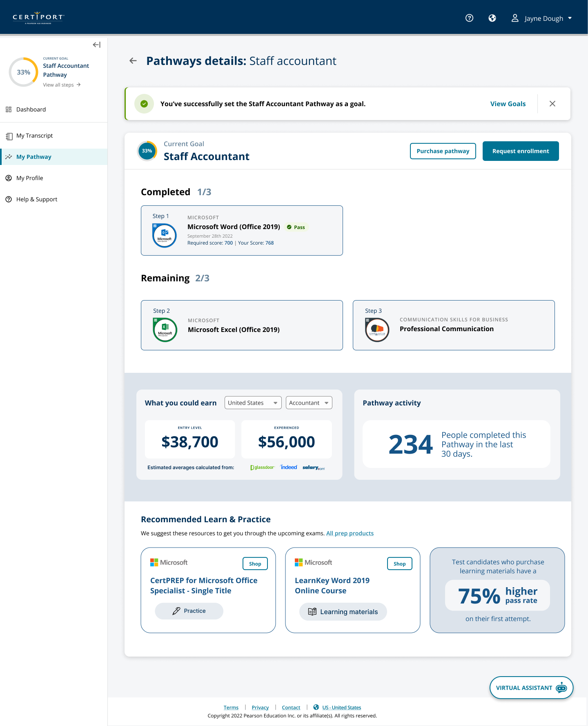Select My Pathway in the sidebar
This screenshot has width=588, height=726.
[x=54, y=157]
